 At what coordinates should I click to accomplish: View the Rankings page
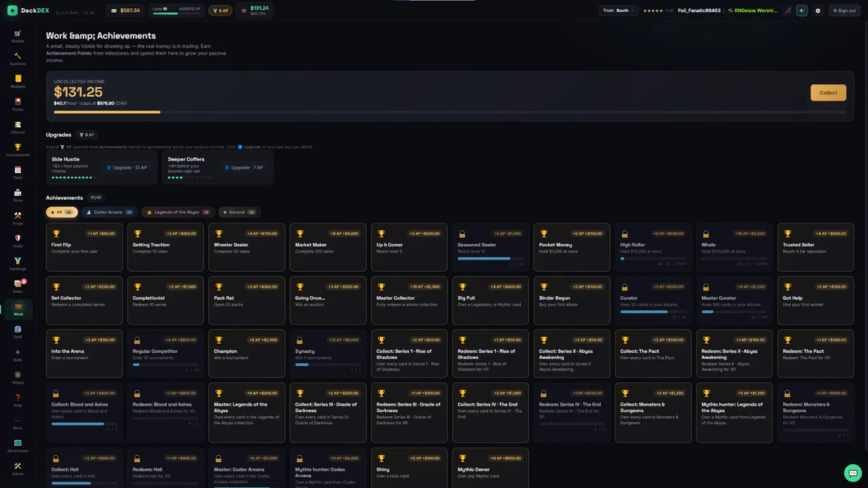coord(18,264)
